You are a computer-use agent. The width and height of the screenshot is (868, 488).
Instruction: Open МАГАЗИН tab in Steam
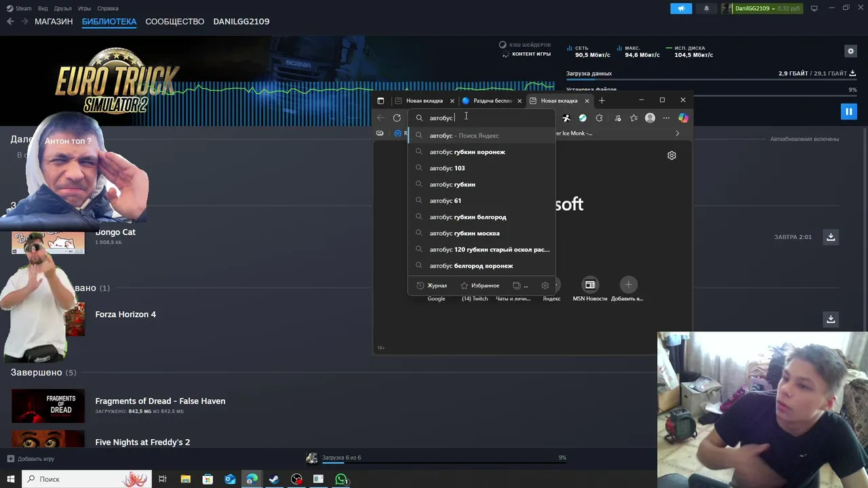pos(54,22)
